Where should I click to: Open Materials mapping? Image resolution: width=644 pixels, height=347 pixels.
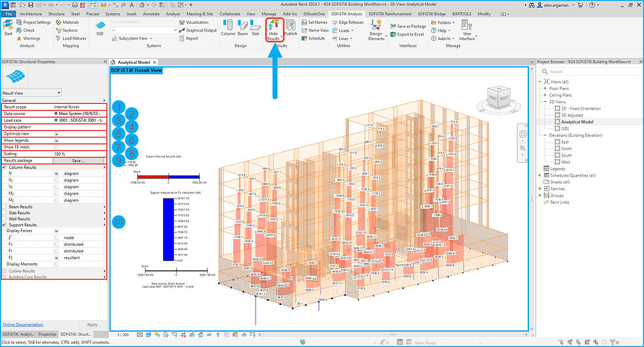67,22
